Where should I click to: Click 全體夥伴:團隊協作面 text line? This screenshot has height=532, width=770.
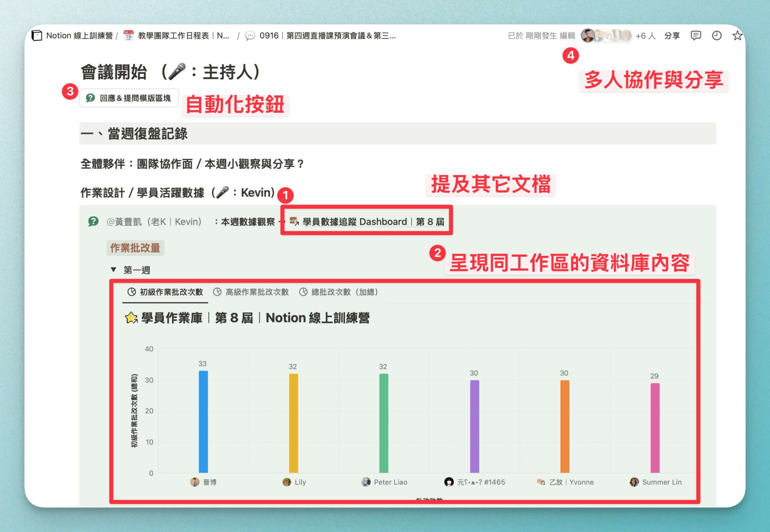click(192, 164)
